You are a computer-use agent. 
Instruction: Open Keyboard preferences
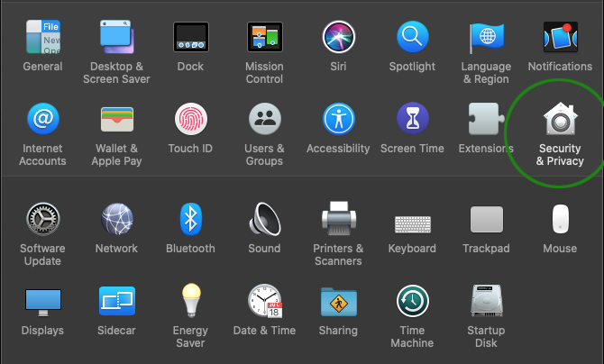[413, 224]
